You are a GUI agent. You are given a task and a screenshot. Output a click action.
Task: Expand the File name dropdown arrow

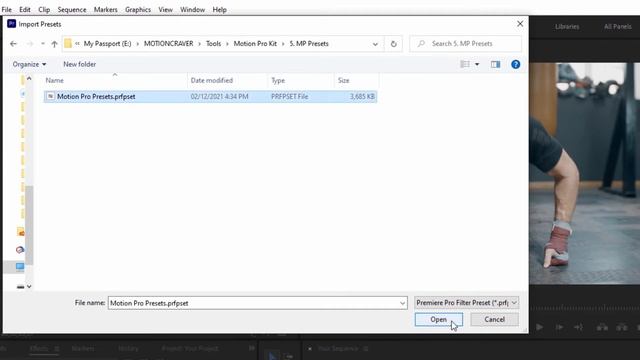(402, 303)
